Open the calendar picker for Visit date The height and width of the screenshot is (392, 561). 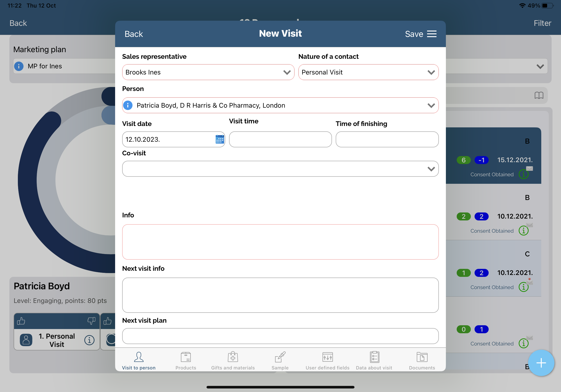[x=220, y=139]
